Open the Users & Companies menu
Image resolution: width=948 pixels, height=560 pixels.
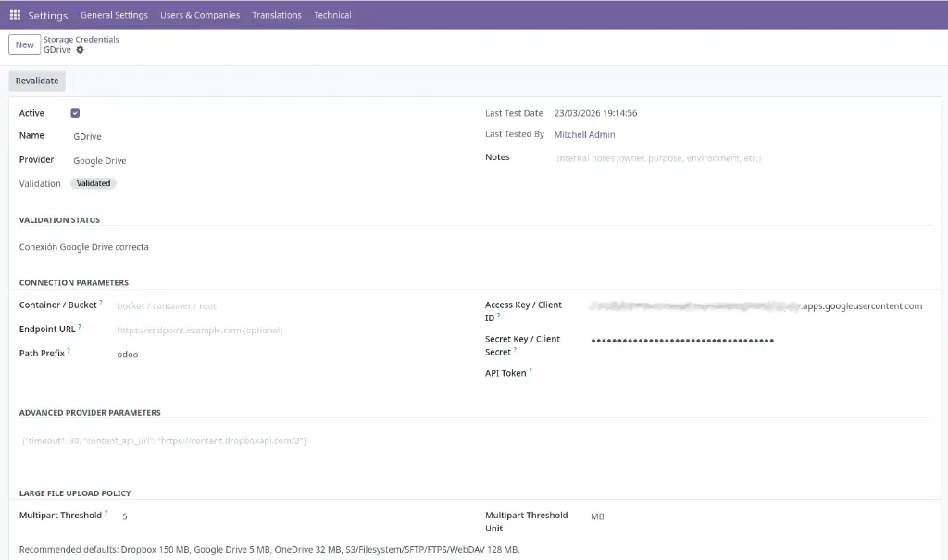tap(200, 15)
